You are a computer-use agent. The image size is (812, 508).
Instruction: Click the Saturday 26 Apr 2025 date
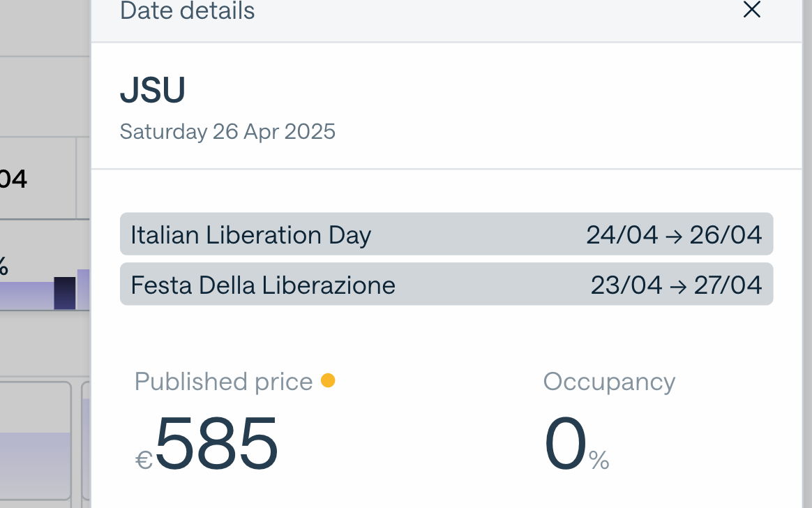click(x=227, y=131)
